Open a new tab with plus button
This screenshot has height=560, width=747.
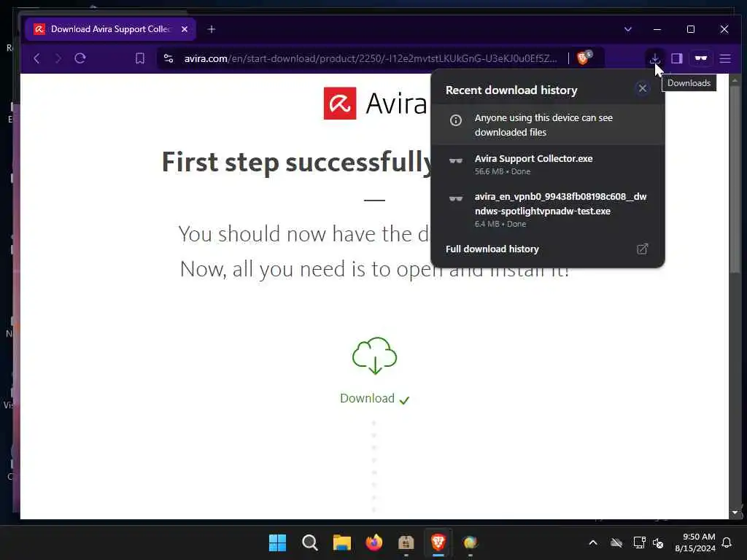pos(212,29)
